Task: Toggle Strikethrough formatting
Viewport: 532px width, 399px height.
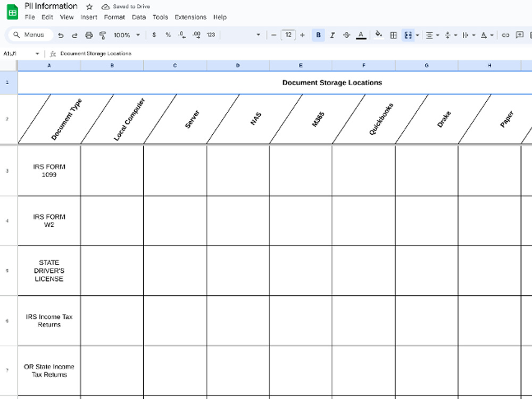Action: click(x=346, y=35)
